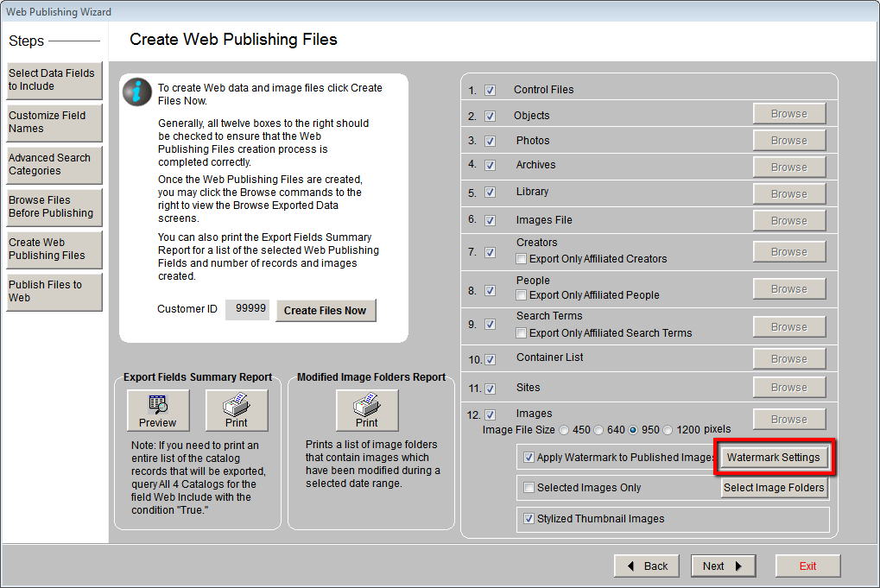Click Select Image Folders button
The width and height of the screenshot is (880, 588).
[774, 488]
